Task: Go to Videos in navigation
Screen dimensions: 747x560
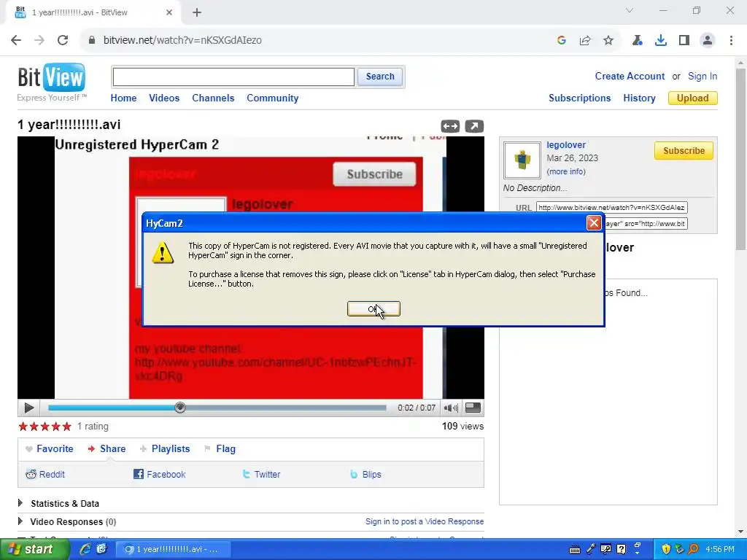Action: (164, 98)
